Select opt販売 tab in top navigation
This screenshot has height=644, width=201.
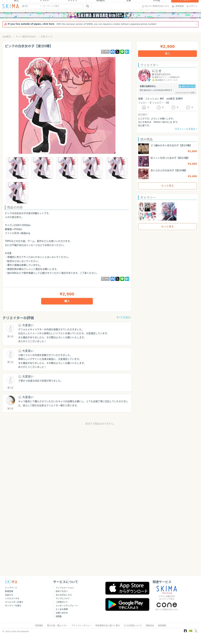(x=100, y=1)
